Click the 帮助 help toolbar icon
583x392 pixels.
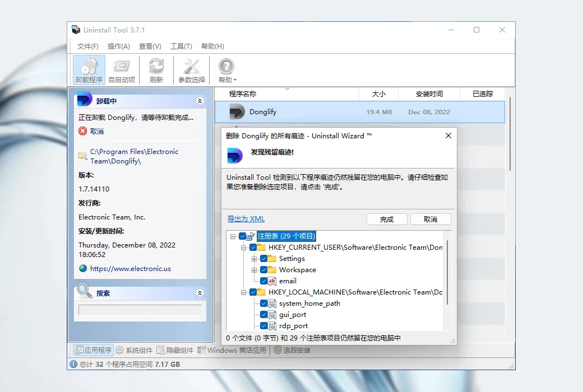[x=226, y=67]
